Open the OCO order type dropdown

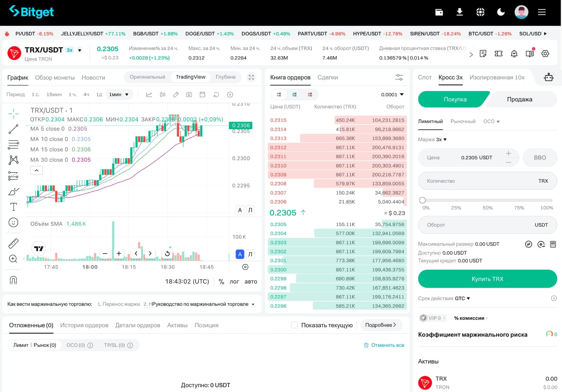(491, 121)
